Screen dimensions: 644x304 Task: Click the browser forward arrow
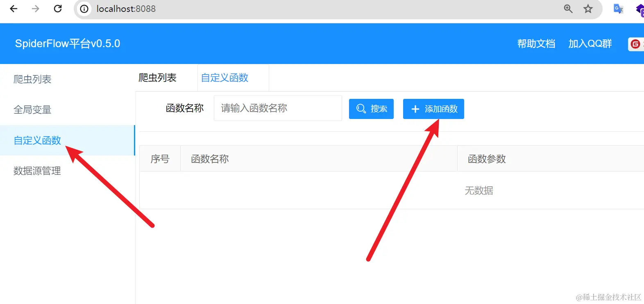(36, 9)
